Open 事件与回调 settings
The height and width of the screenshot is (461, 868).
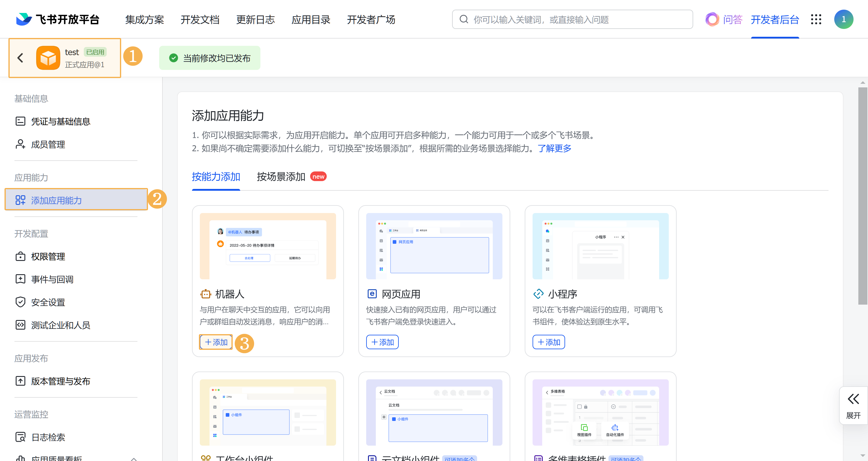pyautogui.click(x=52, y=279)
